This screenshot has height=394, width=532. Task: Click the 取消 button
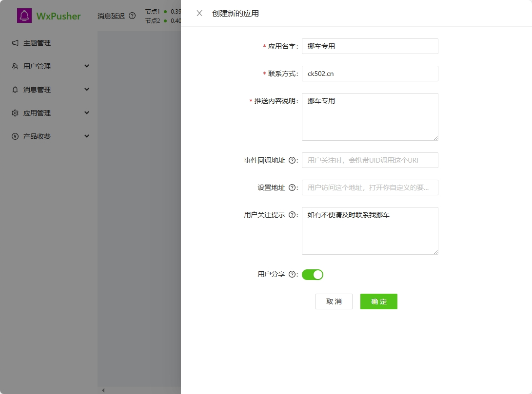click(x=334, y=301)
